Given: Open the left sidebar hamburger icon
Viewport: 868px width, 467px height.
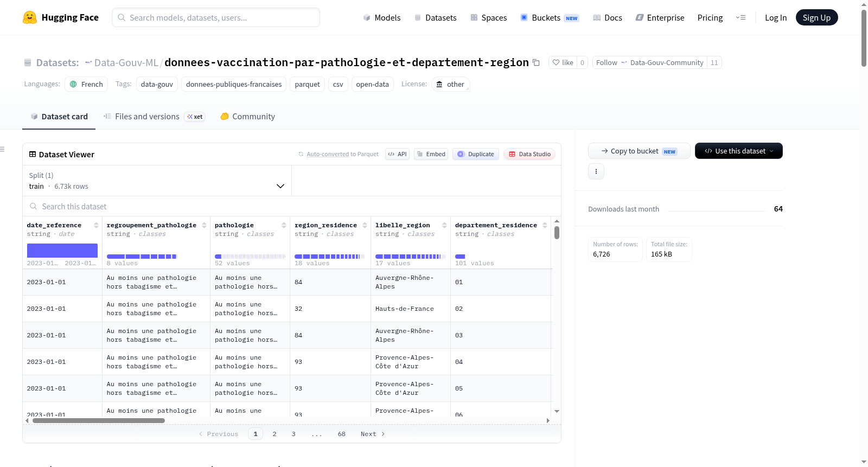Looking at the screenshot, I should pyautogui.click(x=2, y=149).
